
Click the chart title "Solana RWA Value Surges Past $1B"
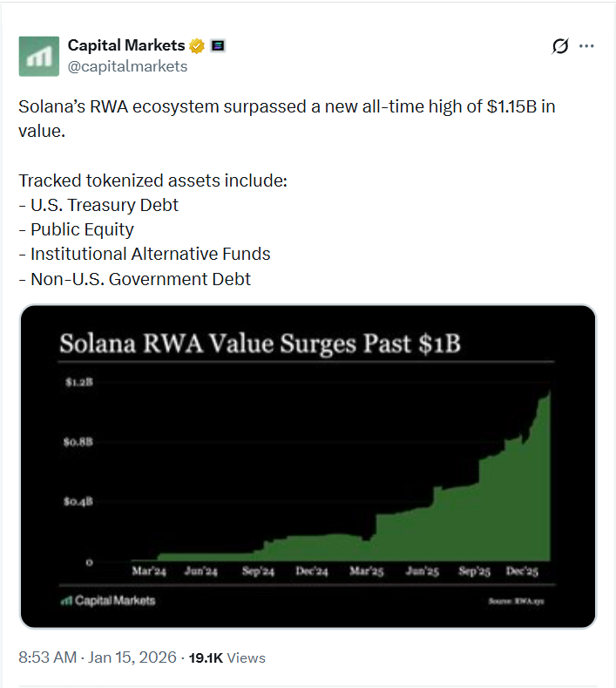260,343
